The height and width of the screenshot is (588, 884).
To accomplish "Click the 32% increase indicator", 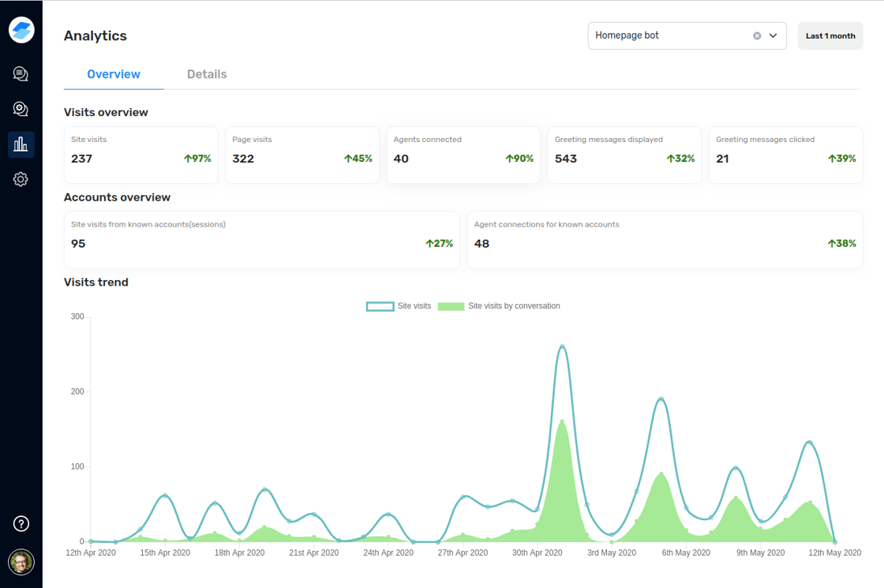I will (680, 159).
